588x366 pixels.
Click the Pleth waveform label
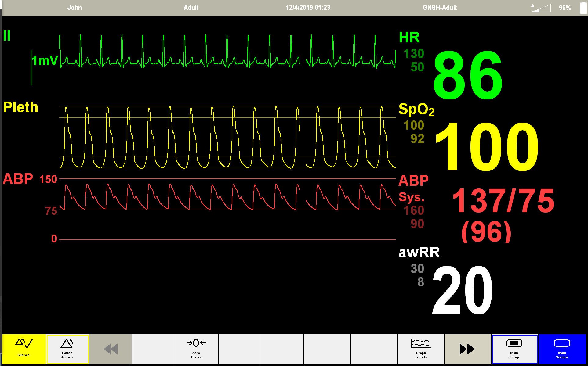[x=21, y=107]
